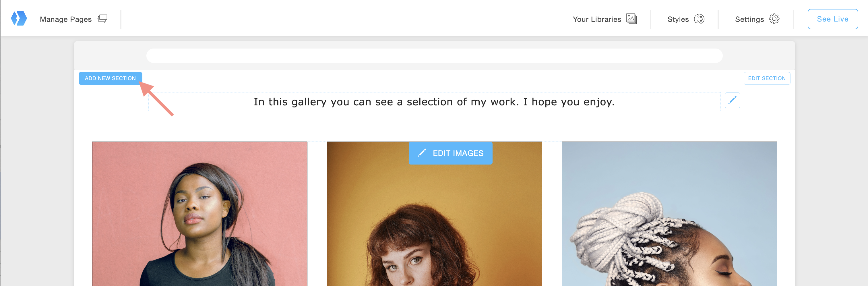Click the blue app logo icon

point(19,19)
